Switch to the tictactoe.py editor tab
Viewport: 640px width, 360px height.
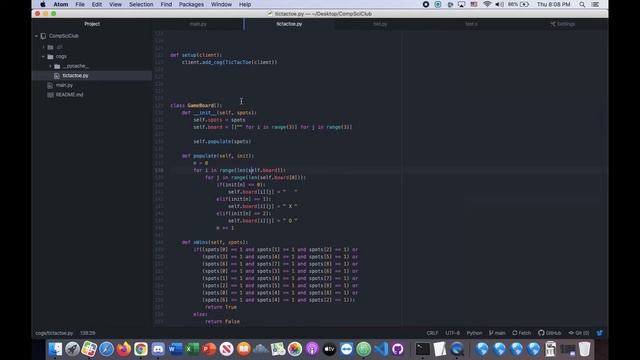(x=289, y=24)
